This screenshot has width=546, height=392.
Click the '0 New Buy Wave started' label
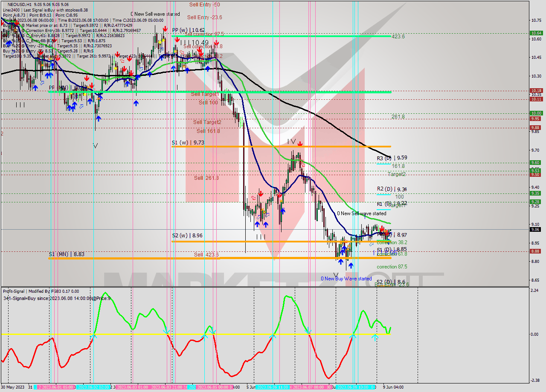[x=346, y=279]
